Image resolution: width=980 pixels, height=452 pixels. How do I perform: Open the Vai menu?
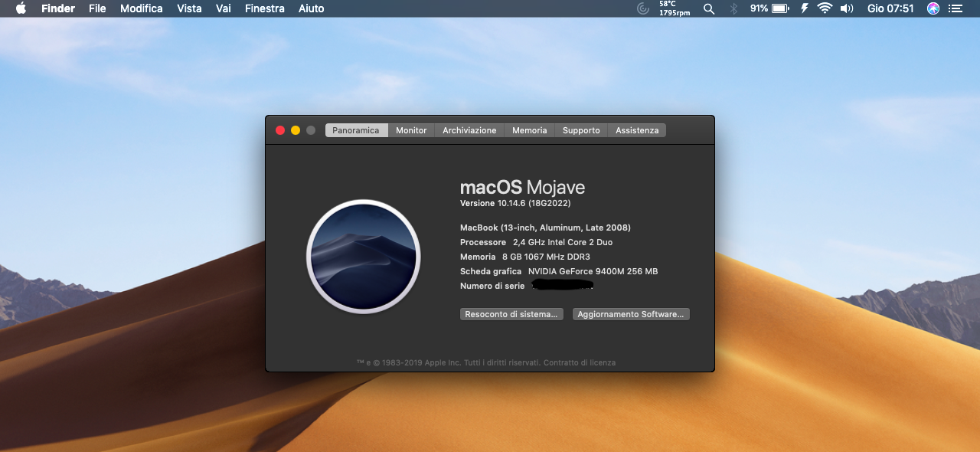click(224, 8)
